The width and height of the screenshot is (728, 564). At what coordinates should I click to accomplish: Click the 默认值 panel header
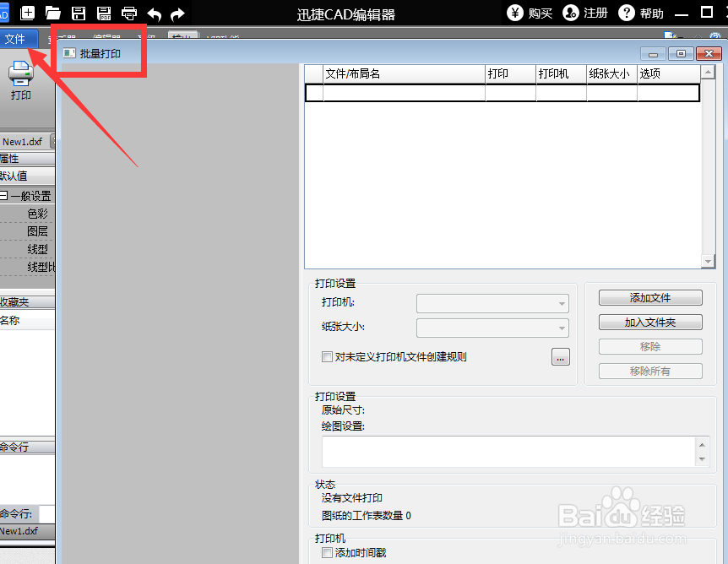point(27,176)
